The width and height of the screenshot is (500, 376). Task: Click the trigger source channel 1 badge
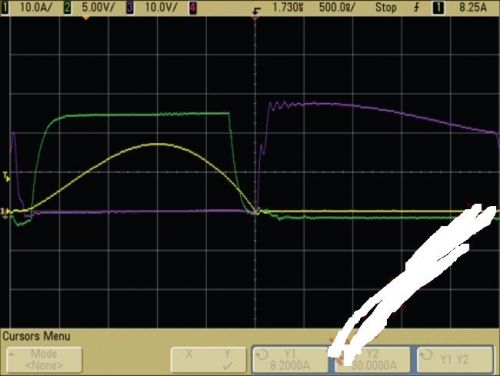coord(438,7)
